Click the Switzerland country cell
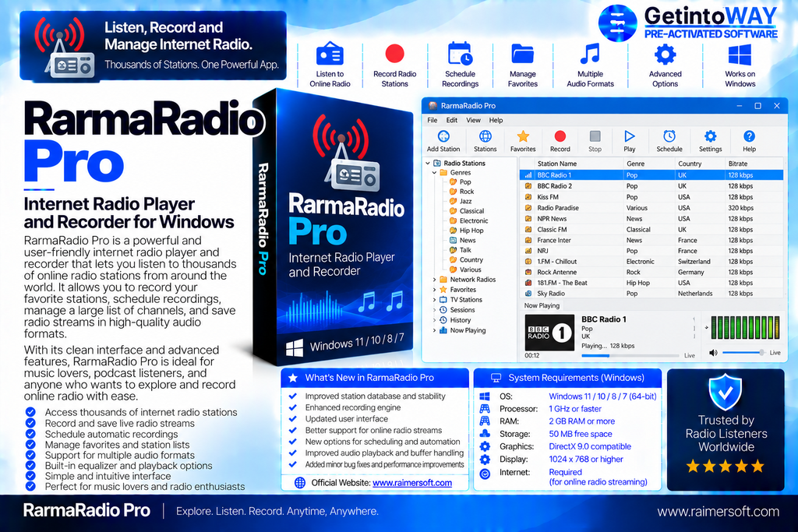 coord(694,262)
